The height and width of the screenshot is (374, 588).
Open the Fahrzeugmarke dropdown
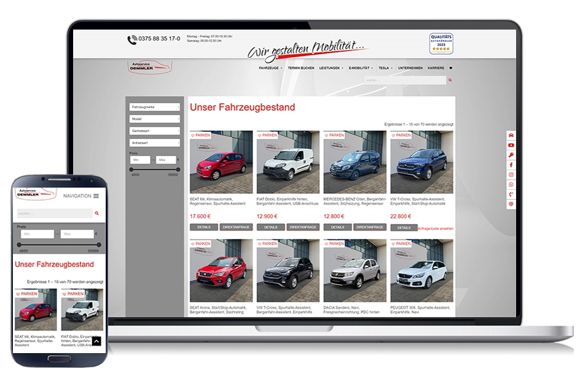pyautogui.click(x=154, y=107)
